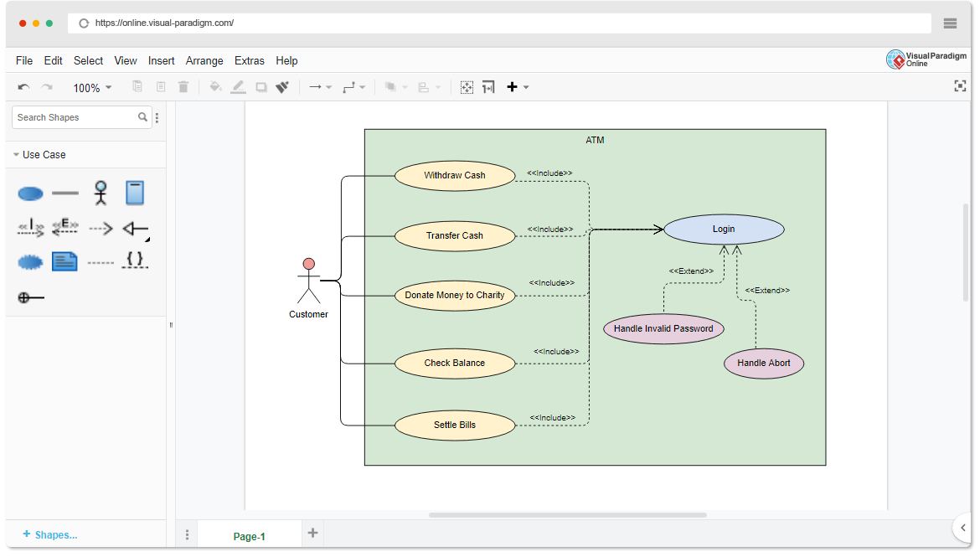Select the System boundary rectangle shape

[x=135, y=193]
